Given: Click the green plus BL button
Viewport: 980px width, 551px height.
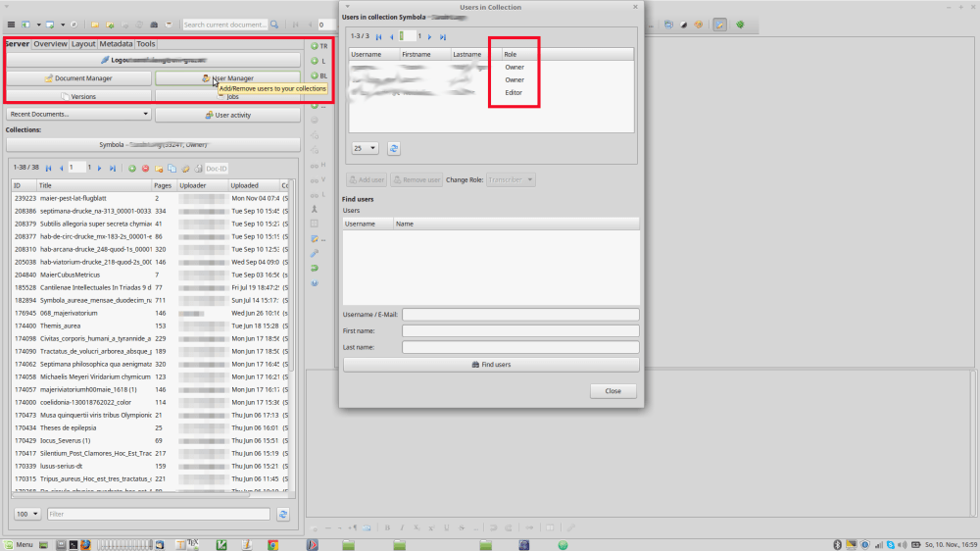Looking at the screenshot, I should 318,75.
